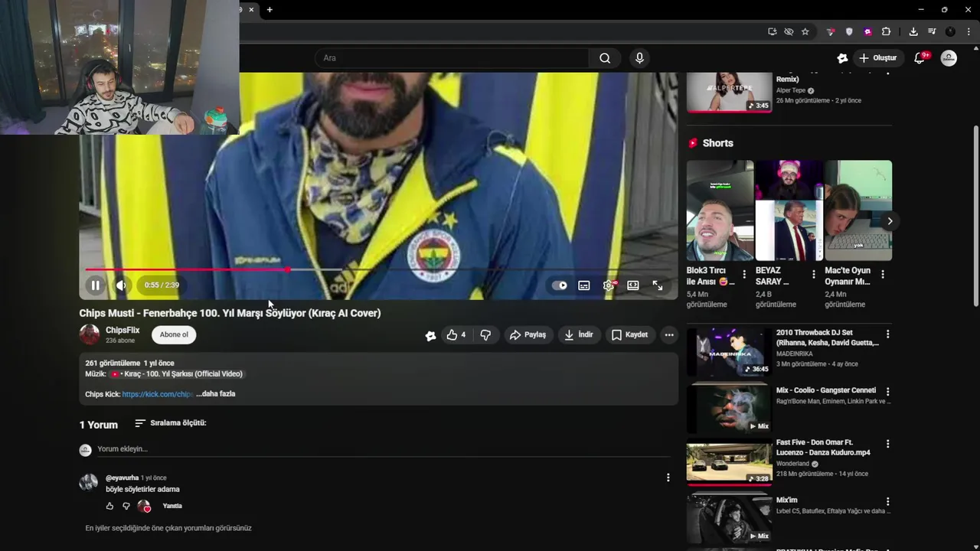Bookmark this page with star icon
The image size is (980, 551).
pos(805,31)
